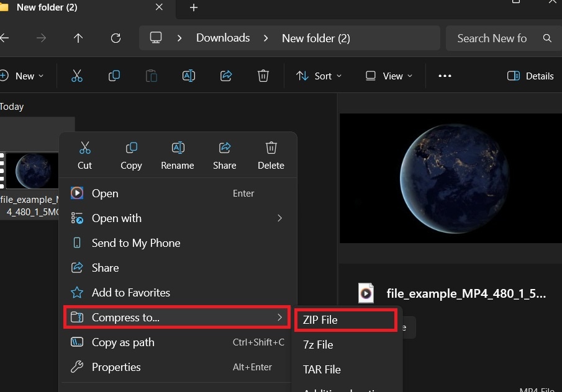Choose Properties in the context menu
The width and height of the screenshot is (562, 392).
[x=177, y=367]
